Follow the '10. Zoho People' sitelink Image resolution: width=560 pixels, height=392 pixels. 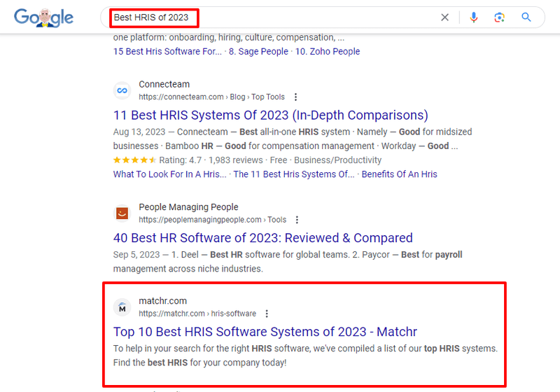328,51
